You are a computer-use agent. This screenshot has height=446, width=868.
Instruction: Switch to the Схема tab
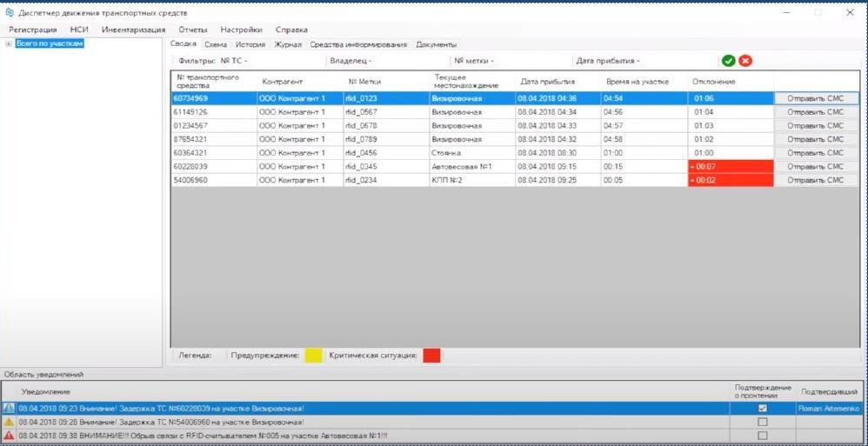tap(216, 45)
